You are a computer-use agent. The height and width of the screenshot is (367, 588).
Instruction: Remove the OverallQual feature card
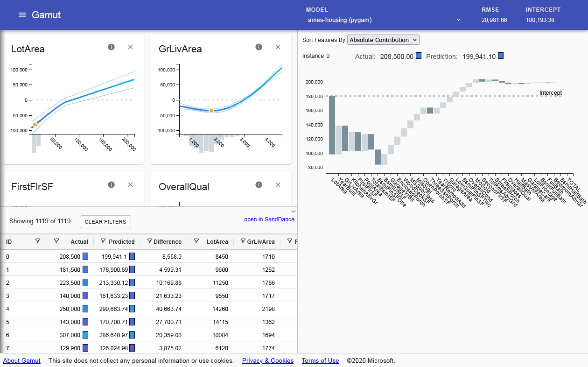pos(278,185)
